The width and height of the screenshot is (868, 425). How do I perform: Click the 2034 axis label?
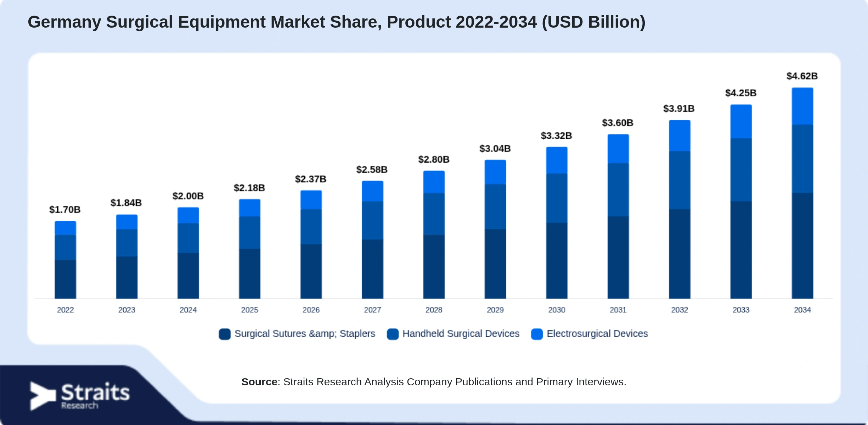pyautogui.click(x=802, y=310)
